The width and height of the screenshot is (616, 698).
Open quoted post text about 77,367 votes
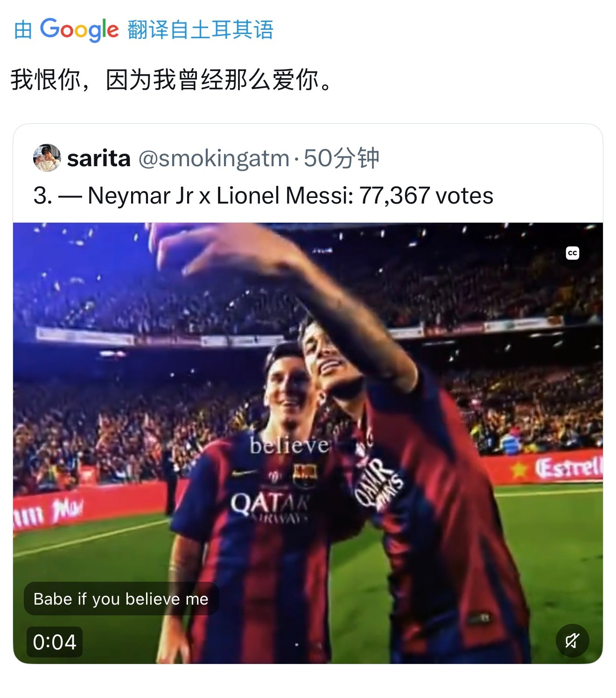click(x=263, y=196)
